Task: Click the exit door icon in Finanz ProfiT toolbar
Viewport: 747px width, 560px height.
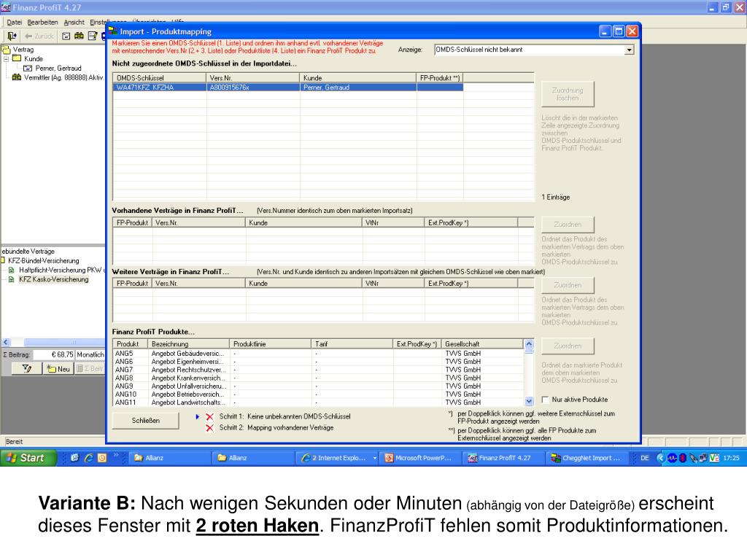Action: (12, 36)
